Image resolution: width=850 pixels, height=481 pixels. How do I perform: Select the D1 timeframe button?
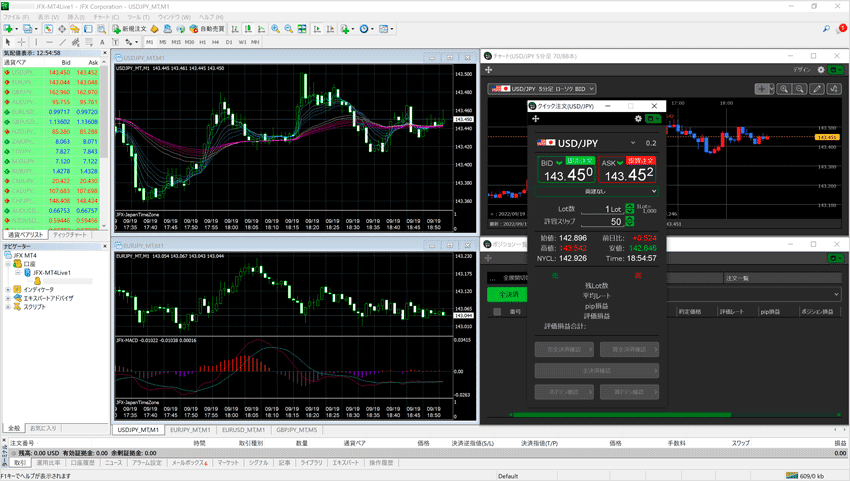[x=229, y=42]
